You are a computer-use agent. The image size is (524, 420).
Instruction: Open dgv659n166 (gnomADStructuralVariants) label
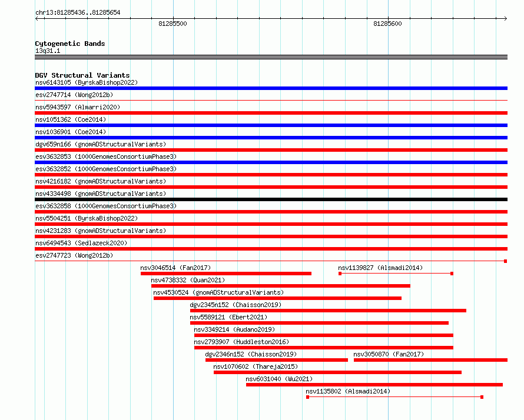pos(101,144)
